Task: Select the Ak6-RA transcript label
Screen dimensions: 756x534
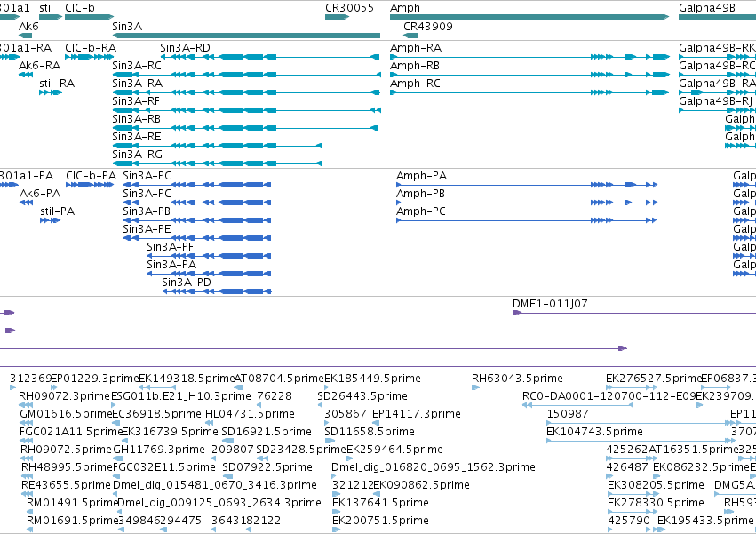Action: pos(40,66)
